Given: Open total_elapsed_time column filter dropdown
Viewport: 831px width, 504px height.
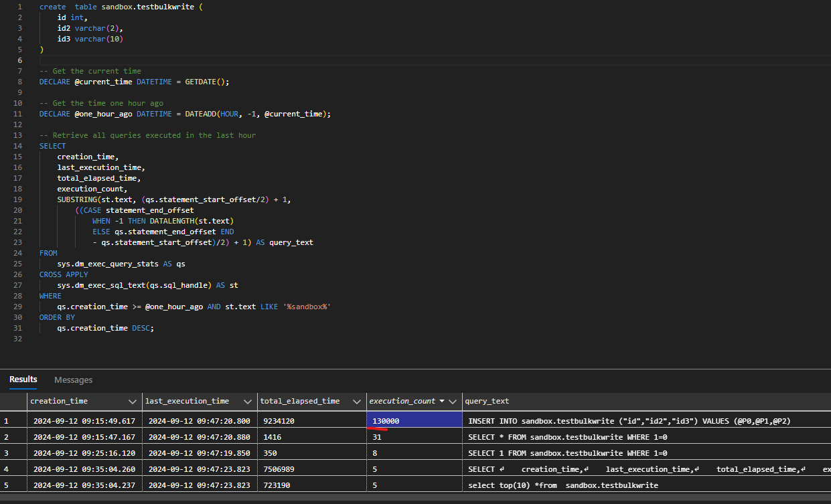Looking at the screenshot, I should click(357, 402).
